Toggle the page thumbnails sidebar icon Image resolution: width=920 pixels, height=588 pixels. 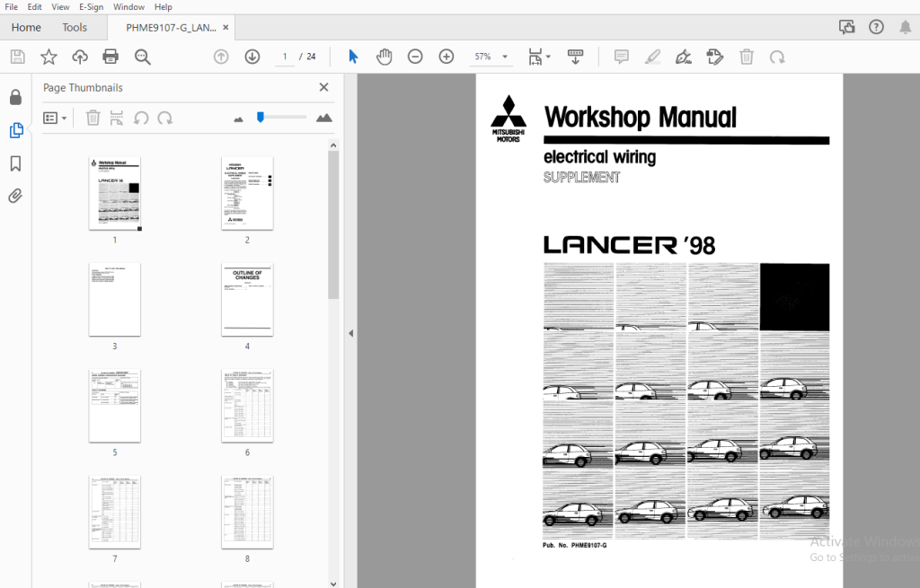[x=16, y=130]
